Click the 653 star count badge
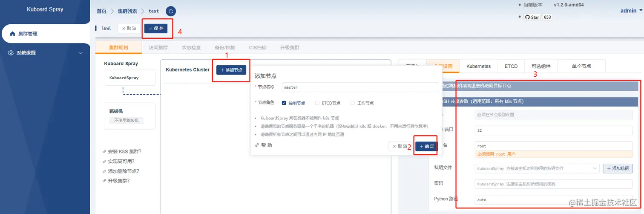This screenshot has height=214, width=644. 547,17
